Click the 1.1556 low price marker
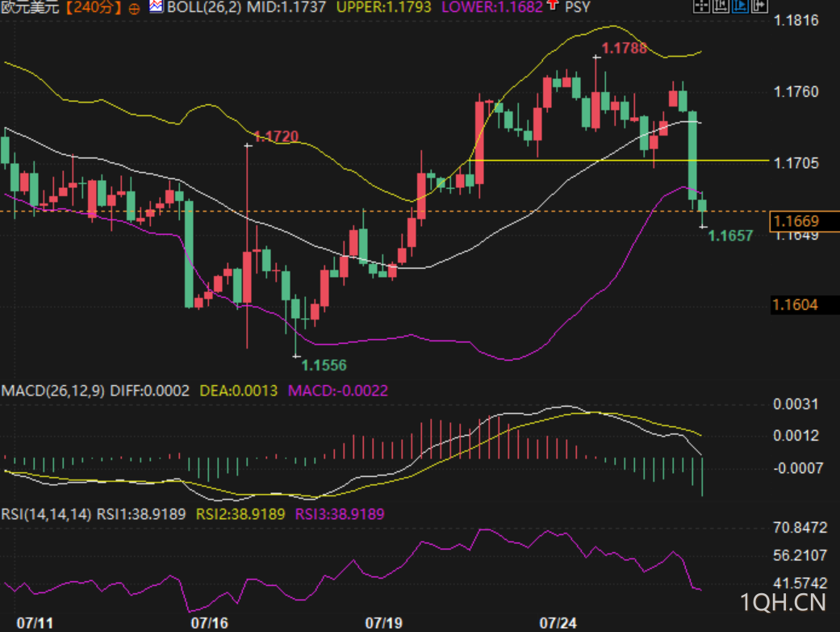This screenshot has width=840, height=632. point(324,366)
